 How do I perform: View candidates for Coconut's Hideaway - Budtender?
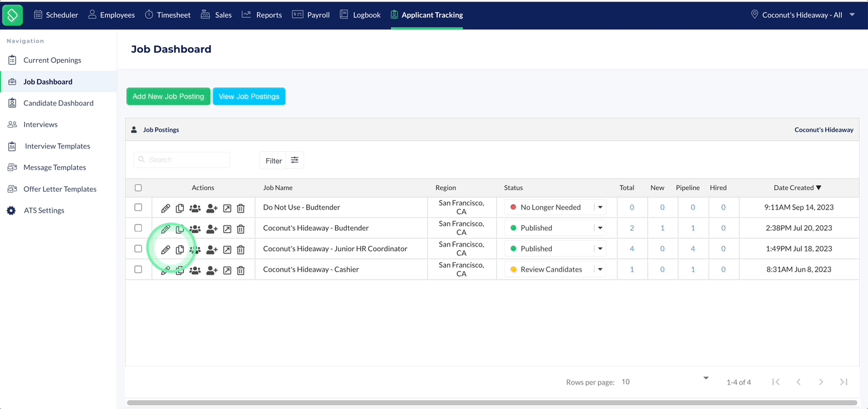[195, 229]
